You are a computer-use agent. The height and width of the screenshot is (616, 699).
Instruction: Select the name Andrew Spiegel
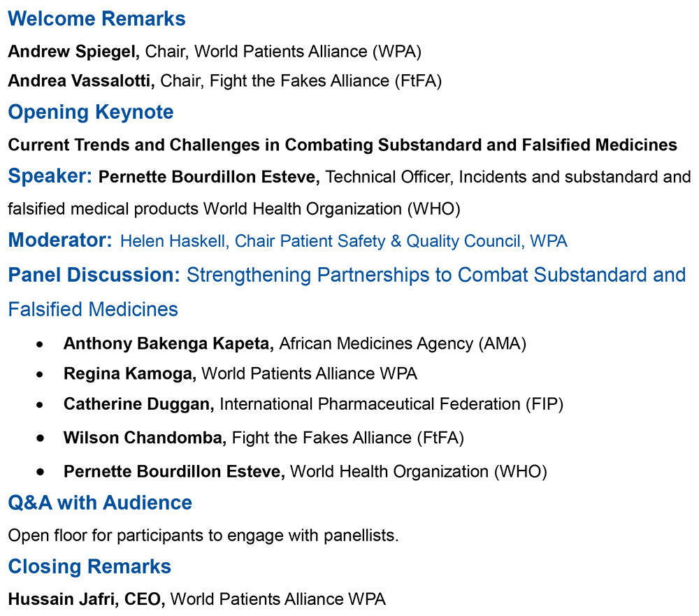click(x=73, y=52)
